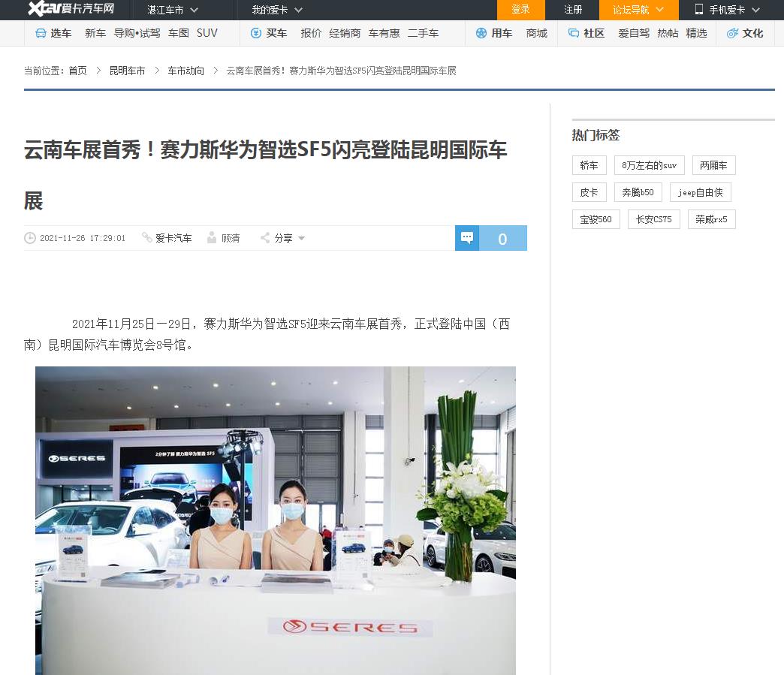Open the 湛江车市 city dropdown
Screen dimensions: 784x675
pyautogui.click(x=173, y=10)
